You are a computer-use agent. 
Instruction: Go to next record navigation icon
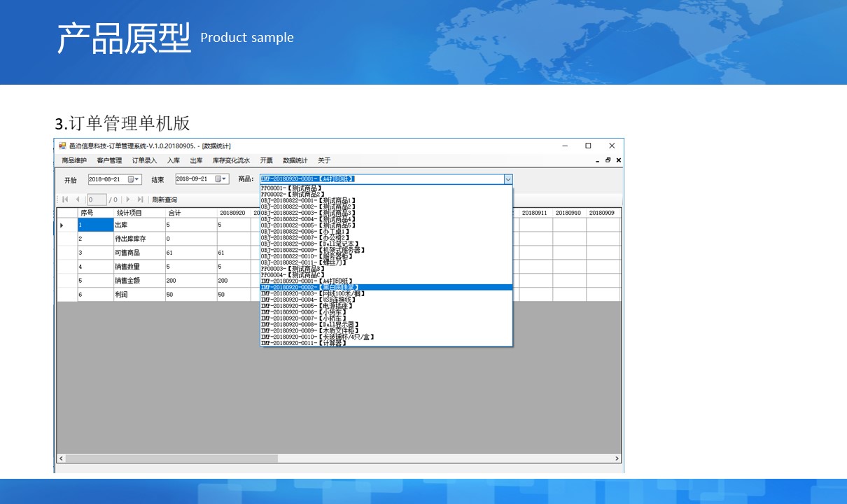128,199
